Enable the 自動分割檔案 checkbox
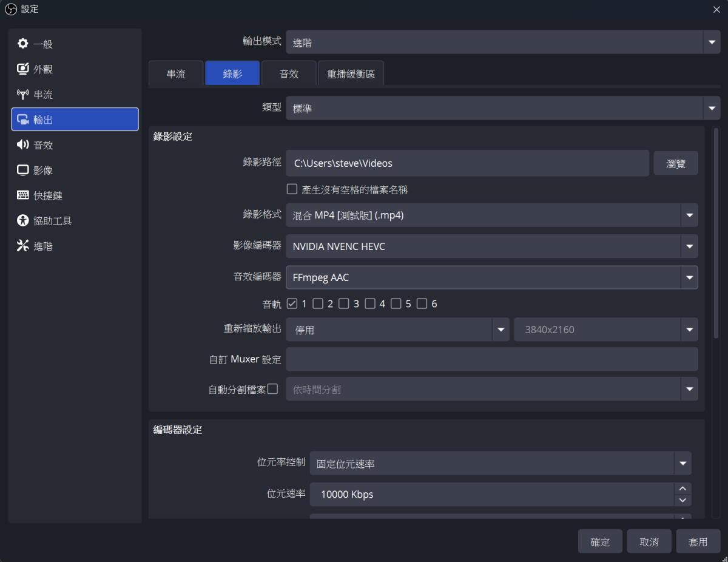The image size is (728, 562). pyautogui.click(x=272, y=389)
